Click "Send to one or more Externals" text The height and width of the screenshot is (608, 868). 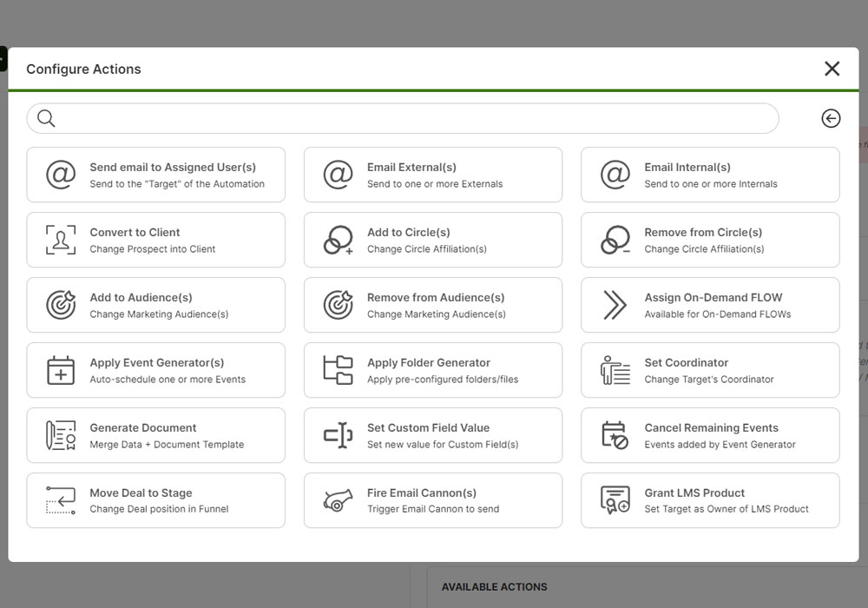[x=435, y=184]
